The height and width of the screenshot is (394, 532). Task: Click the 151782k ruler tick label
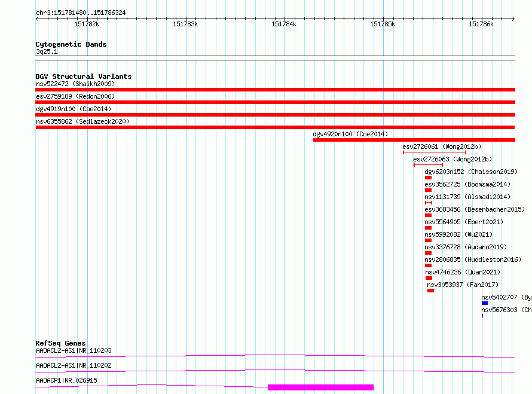click(87, 24)
